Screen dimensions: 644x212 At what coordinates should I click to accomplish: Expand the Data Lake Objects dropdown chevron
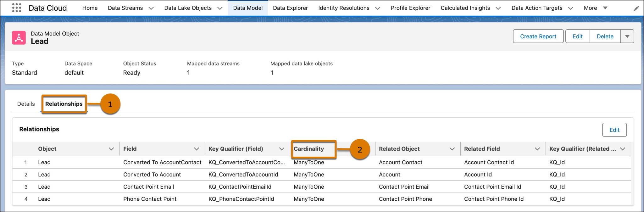click(220, 8)
